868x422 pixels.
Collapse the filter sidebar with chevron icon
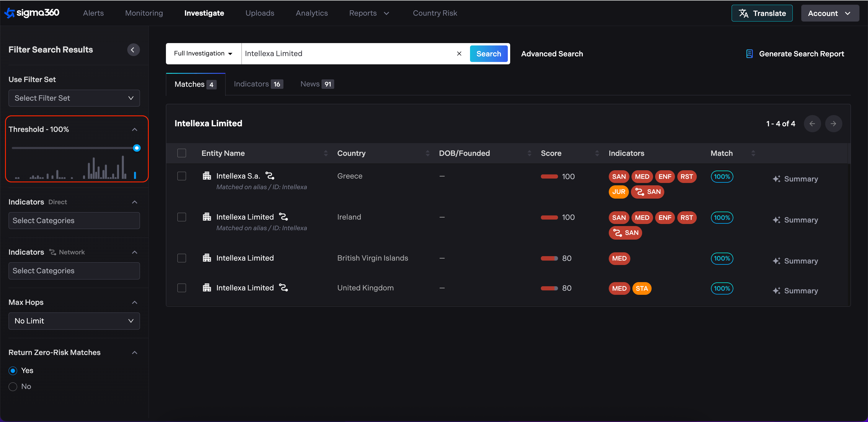[x=133, y=50]
